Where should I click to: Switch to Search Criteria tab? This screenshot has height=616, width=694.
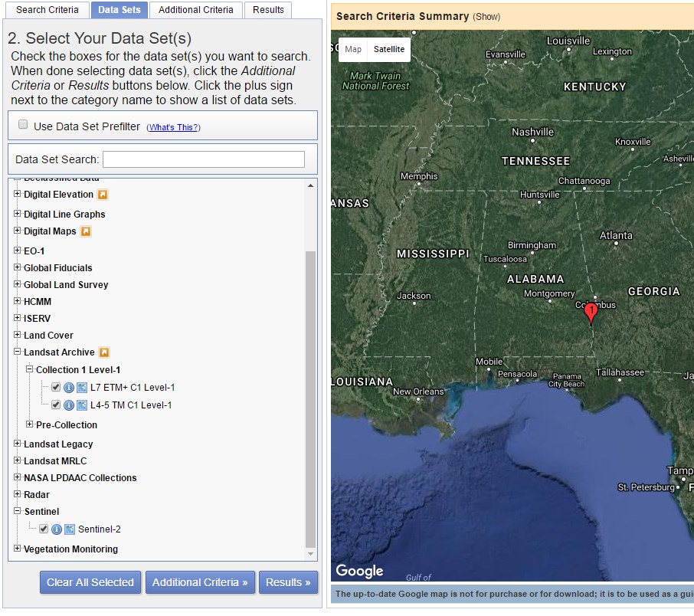47,10
